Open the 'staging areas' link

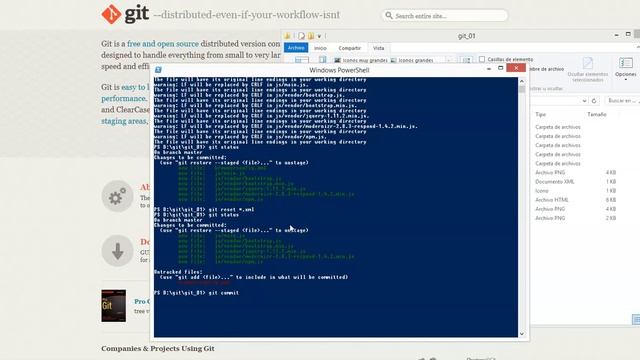click(124, 121)
